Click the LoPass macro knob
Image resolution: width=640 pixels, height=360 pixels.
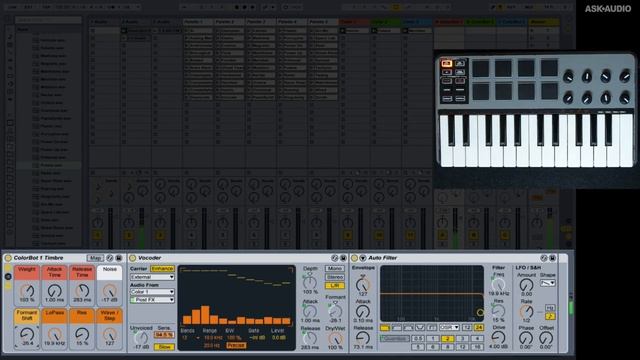point(54,335)
